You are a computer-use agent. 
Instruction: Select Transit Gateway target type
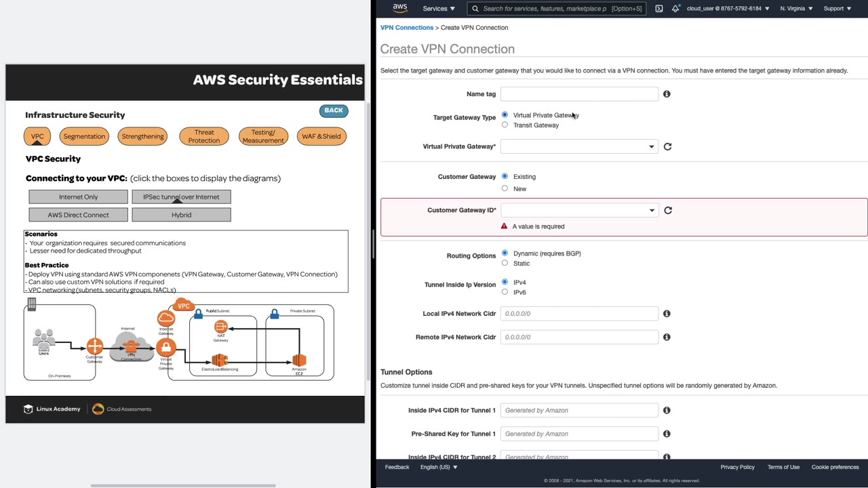[505, 125]
